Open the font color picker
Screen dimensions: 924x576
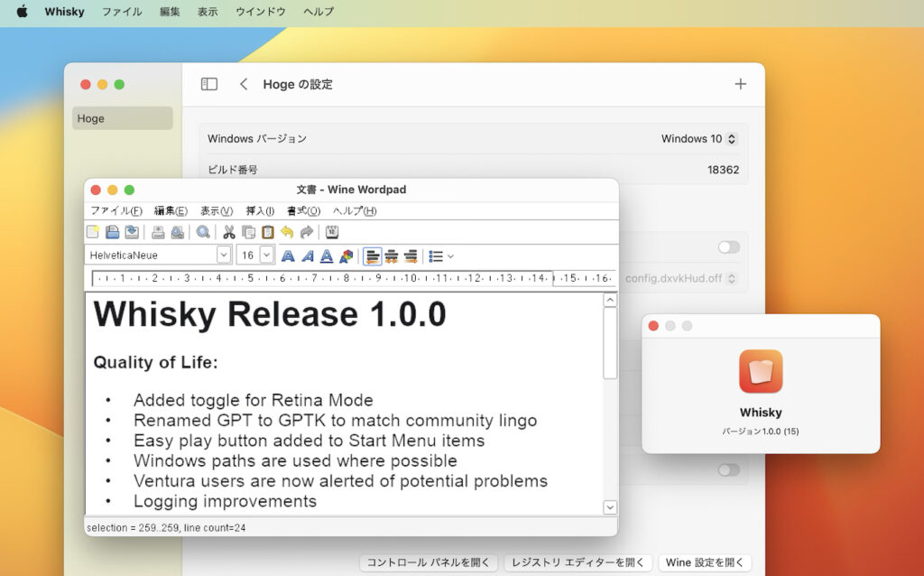(x=347, y=255)
